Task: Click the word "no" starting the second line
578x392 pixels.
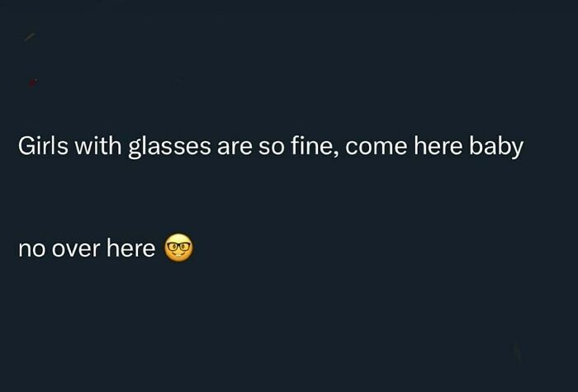Action: tap(31, 249)
